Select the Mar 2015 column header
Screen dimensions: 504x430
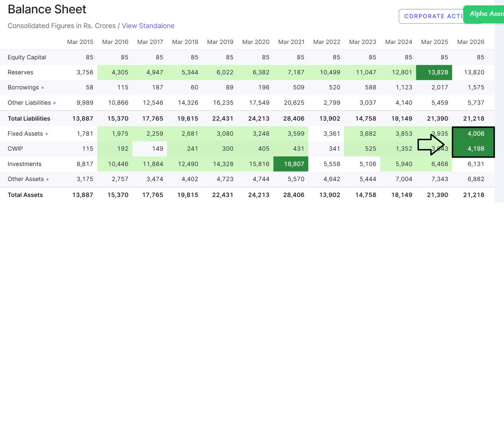coord(80,42)
